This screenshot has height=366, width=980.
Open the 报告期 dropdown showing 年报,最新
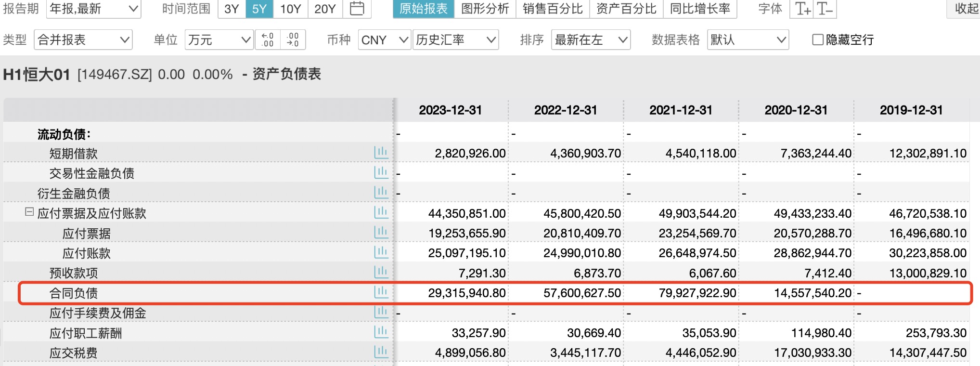93,9
